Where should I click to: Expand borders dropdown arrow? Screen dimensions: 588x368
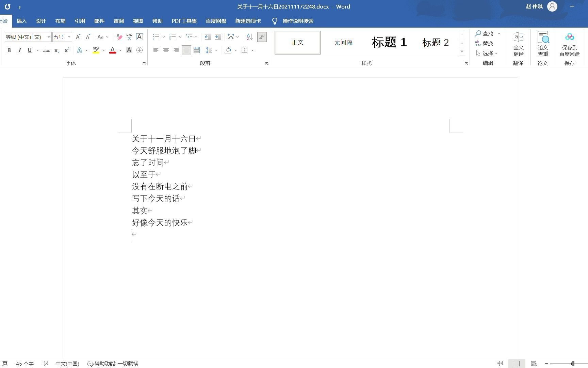coord(252,50)
